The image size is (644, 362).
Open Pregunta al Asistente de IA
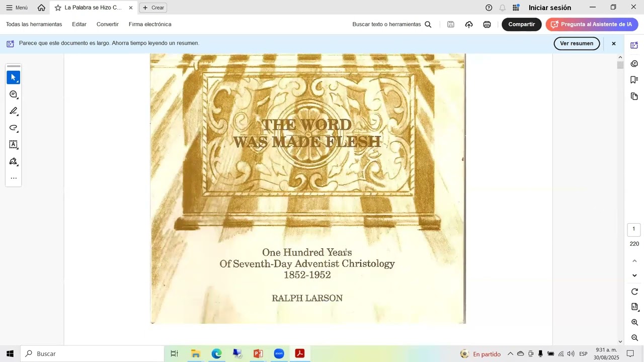point(592,24)
